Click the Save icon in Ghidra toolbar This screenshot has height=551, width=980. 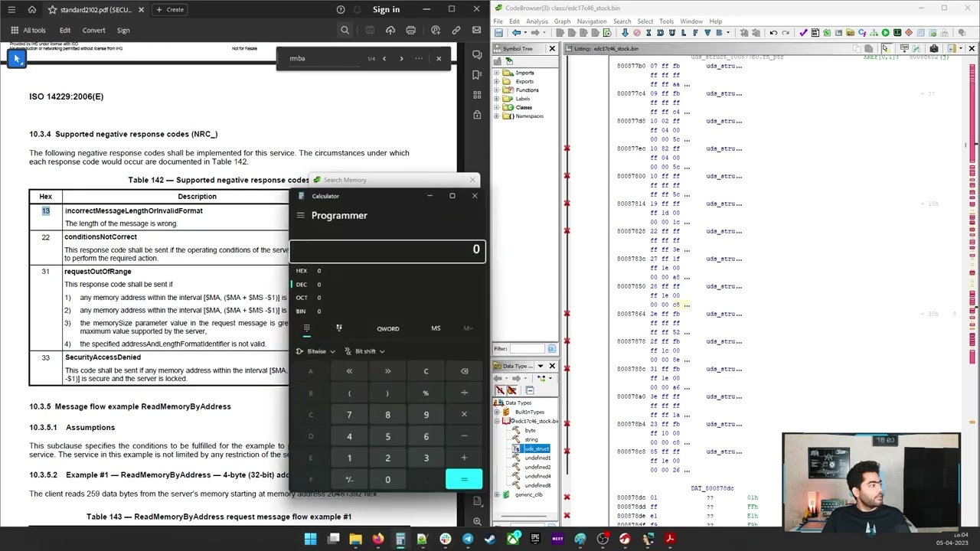pyautogui.click(x=498, y=33)
